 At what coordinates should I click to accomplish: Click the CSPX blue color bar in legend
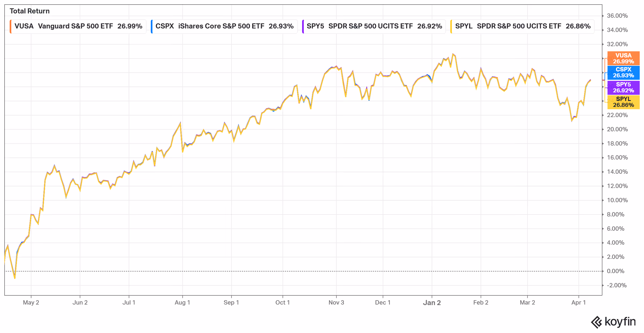point(152,26)
